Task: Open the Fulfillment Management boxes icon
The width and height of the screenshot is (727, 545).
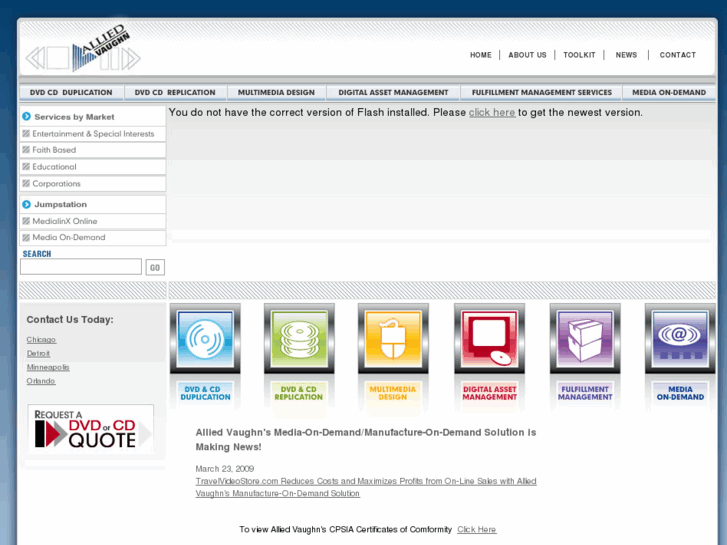Action: tap(585, 339)
